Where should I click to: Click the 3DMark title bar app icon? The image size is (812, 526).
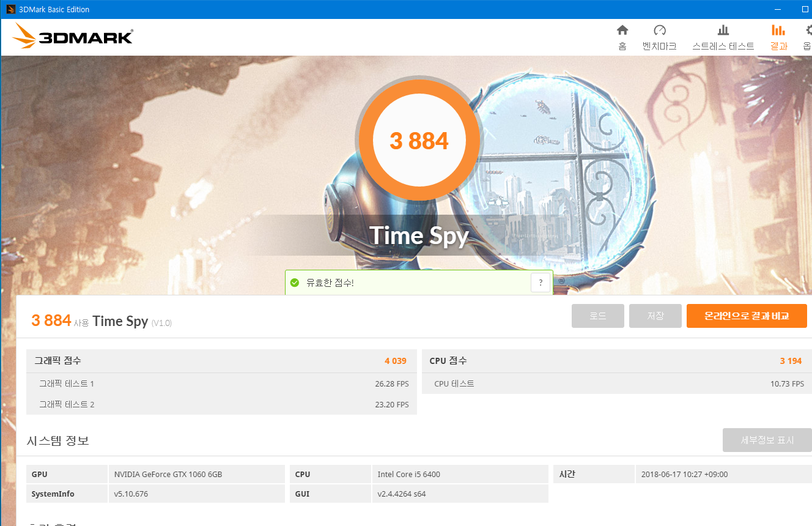pos(11,9)
